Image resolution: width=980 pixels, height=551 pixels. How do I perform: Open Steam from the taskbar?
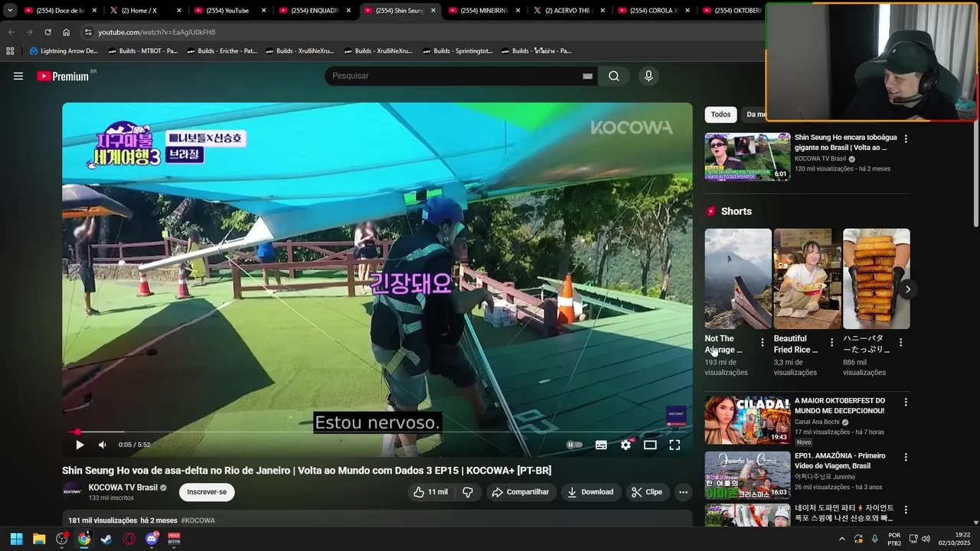point(106,539)
